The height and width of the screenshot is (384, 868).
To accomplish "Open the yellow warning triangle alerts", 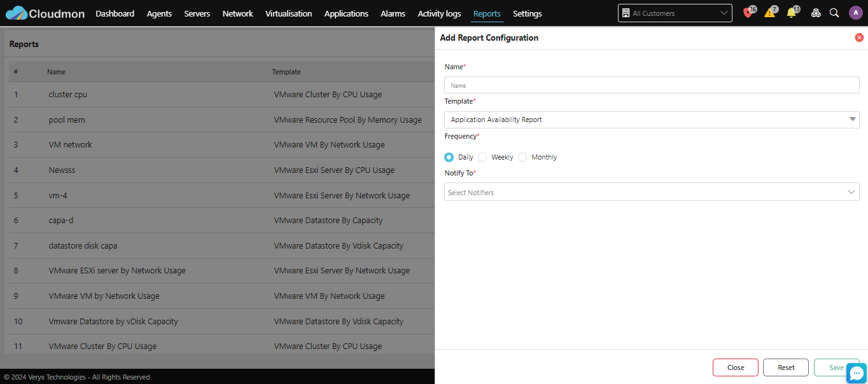I will coord(770,13).
